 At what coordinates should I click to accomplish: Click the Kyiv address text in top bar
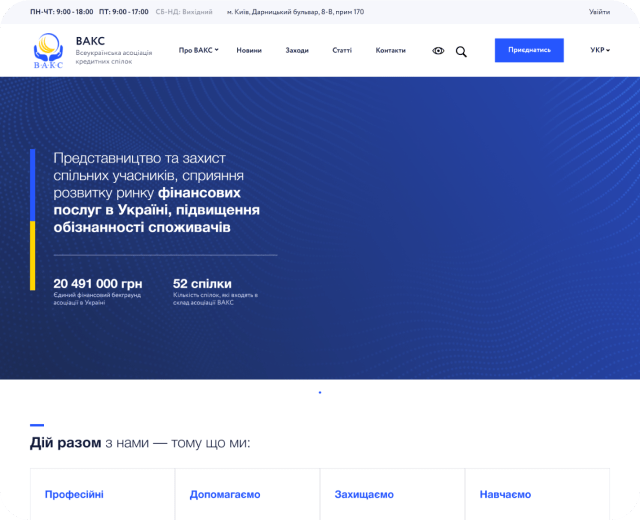click(295, 12)
